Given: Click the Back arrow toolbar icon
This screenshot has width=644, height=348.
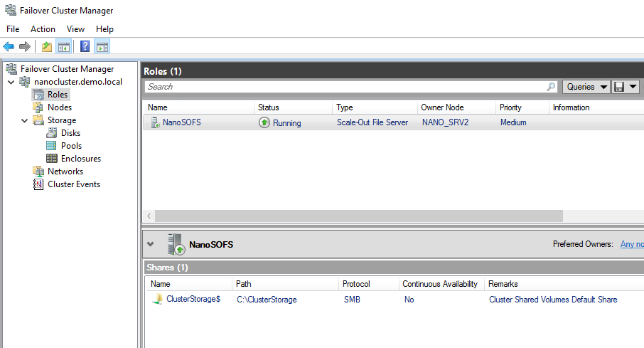Looking at the screenshot, I should 9,46.
